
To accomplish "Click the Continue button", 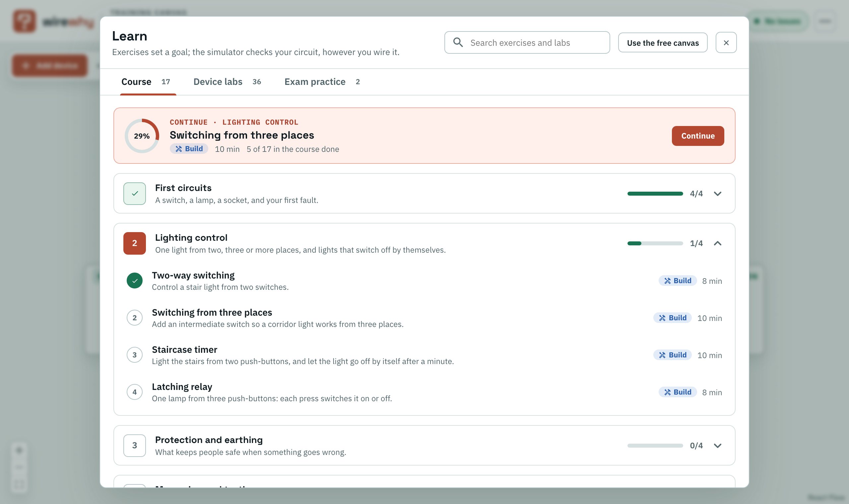I will 697,136.
